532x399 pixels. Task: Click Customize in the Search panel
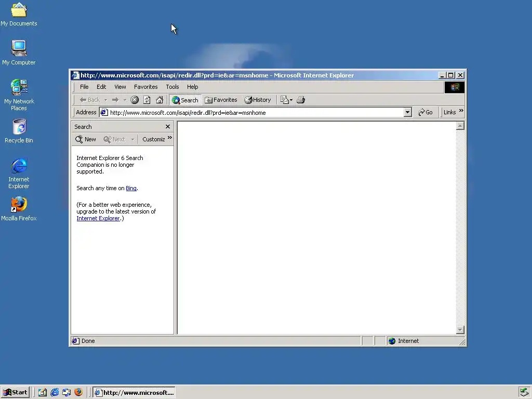(153, 139)
